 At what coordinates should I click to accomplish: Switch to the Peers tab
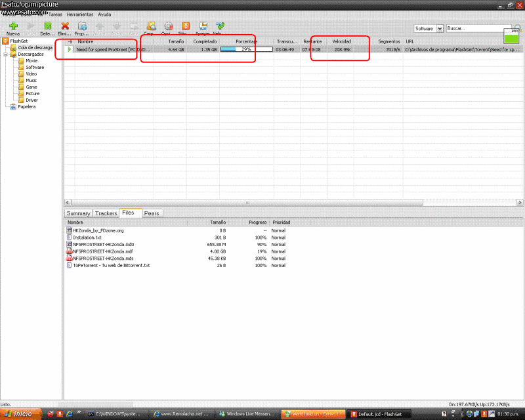pos(153,213)
